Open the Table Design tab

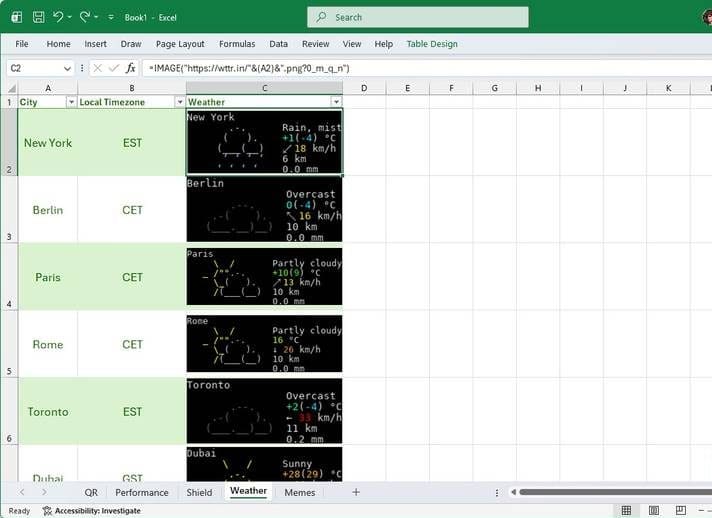point(432,44)
